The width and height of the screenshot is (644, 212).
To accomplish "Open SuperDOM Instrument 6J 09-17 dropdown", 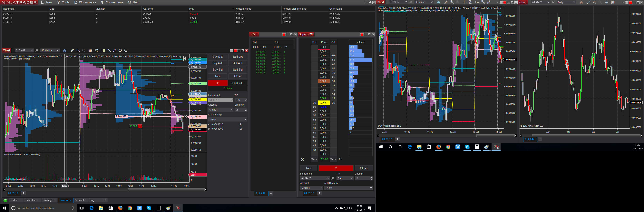I will coord(315,178).
